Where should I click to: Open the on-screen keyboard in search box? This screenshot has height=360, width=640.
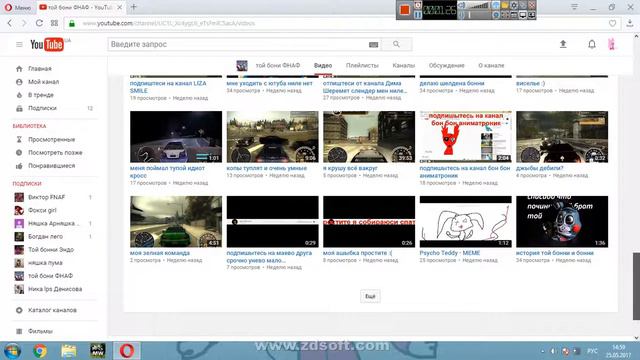click(373, 45)
